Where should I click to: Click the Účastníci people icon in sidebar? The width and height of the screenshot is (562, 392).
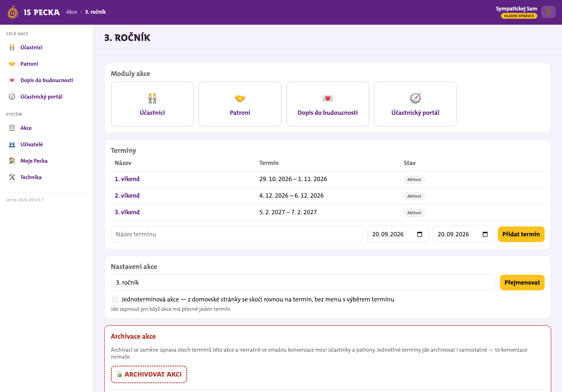tap(12, 47)
